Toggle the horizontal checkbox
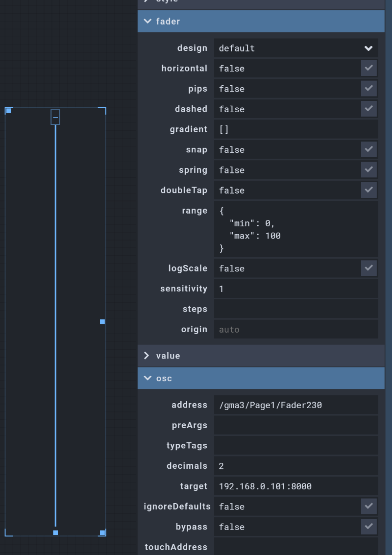 pyautogui.click(x=368, y=68)
